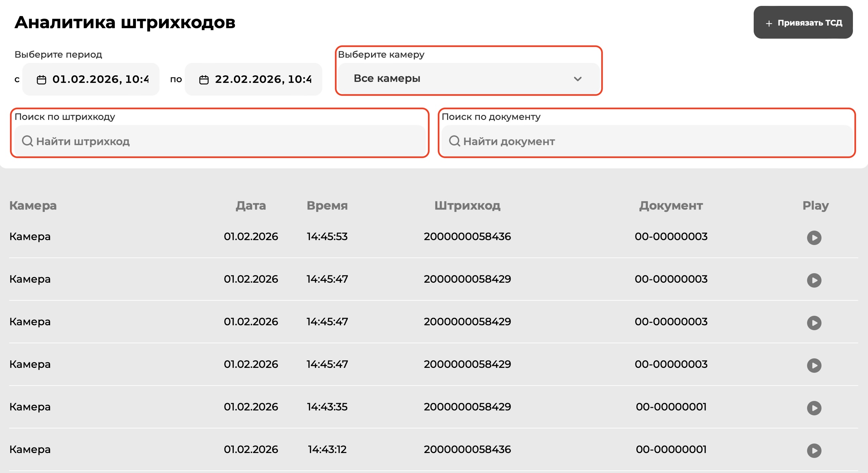868x473 pixels.
Task: Click the Привязать ТСД button
Action: (804, 23)
